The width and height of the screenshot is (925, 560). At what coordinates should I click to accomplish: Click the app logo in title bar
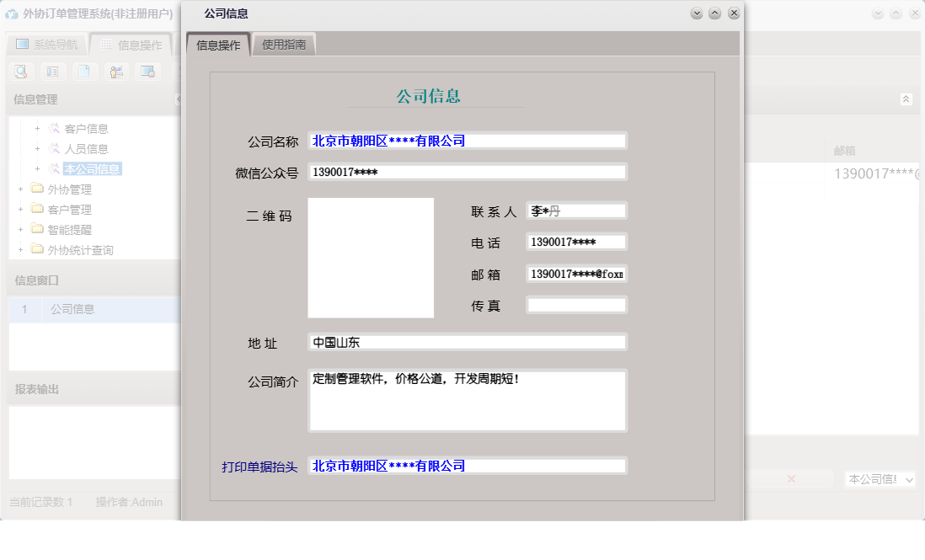coord(12,12)
